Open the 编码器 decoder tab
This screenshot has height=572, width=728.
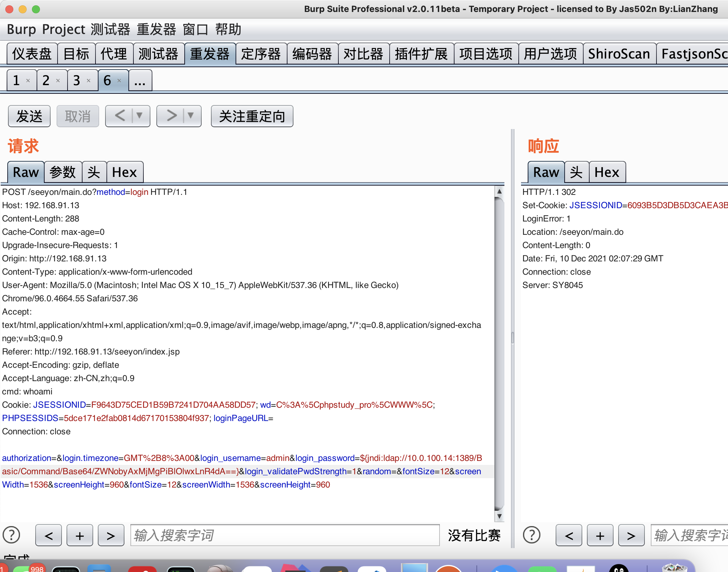312,54
